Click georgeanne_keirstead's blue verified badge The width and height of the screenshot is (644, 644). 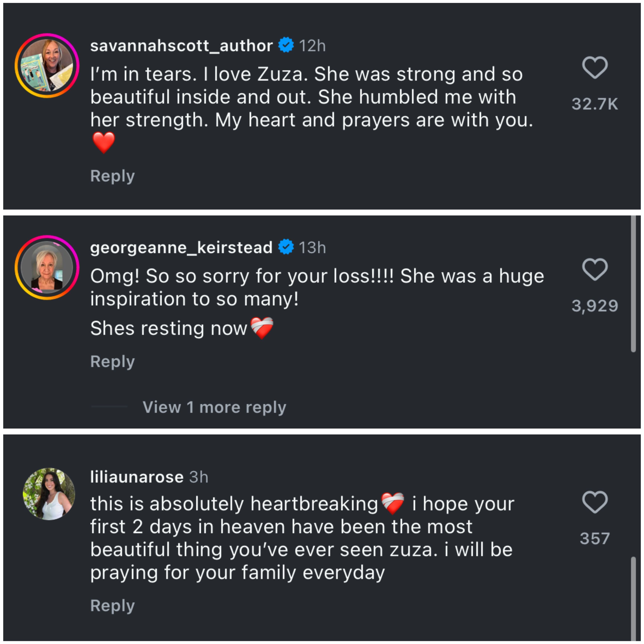(x=286, y=247)
